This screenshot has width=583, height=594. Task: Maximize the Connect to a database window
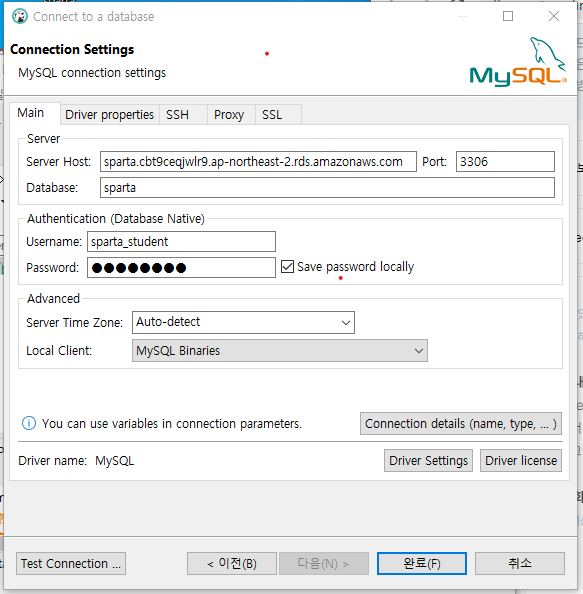pos(508,16)
